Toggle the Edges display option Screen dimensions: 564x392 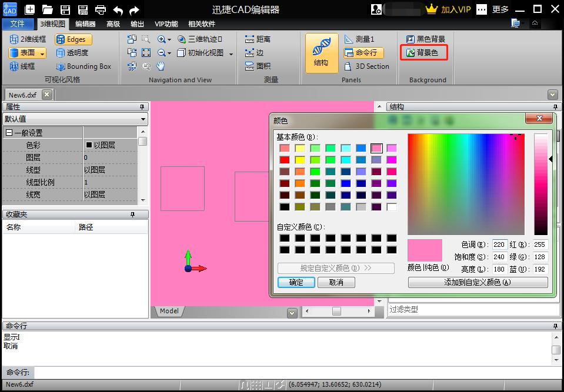[71, 39]
